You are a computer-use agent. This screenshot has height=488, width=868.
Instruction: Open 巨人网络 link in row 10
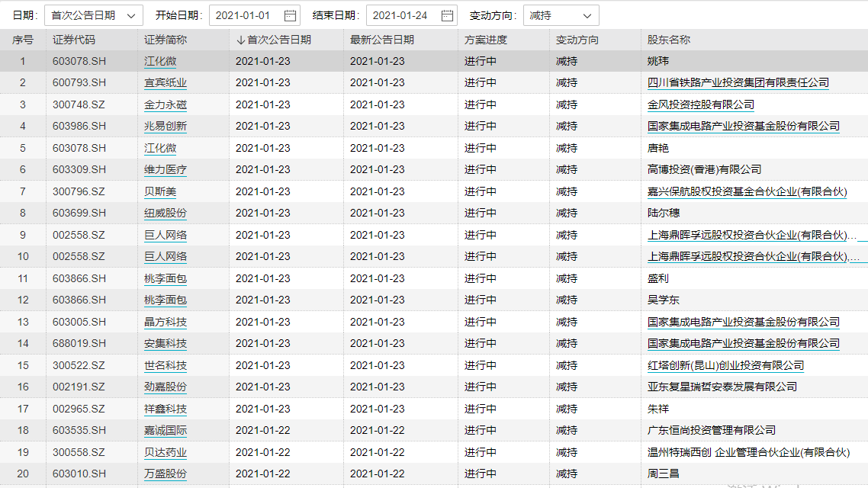(166, 257)
